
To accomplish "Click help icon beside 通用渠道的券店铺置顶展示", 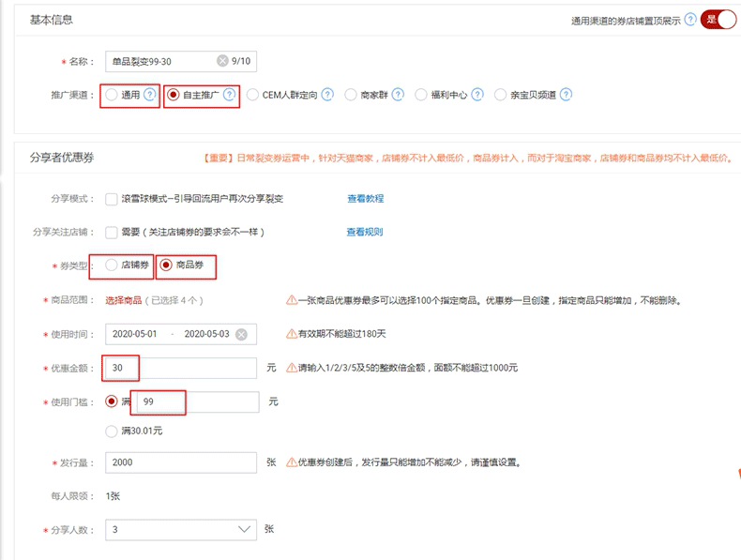I will (x=690, y=20).
